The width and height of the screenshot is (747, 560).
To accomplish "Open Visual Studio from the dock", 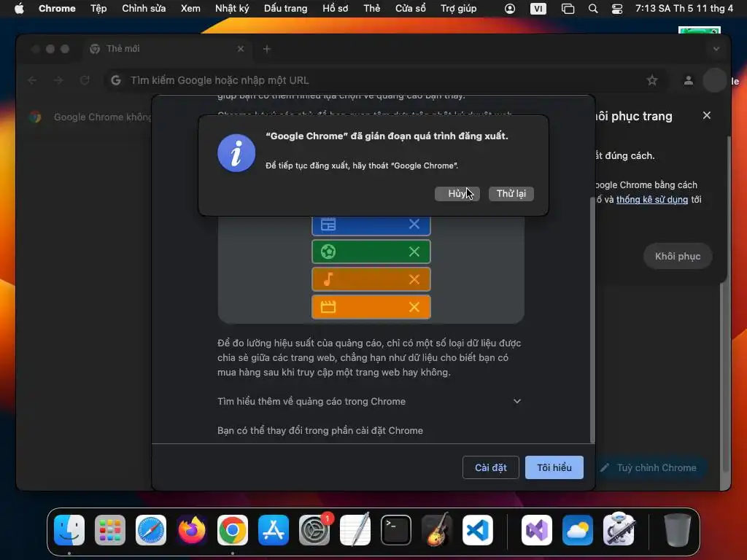I will click(x=537, y=530).
